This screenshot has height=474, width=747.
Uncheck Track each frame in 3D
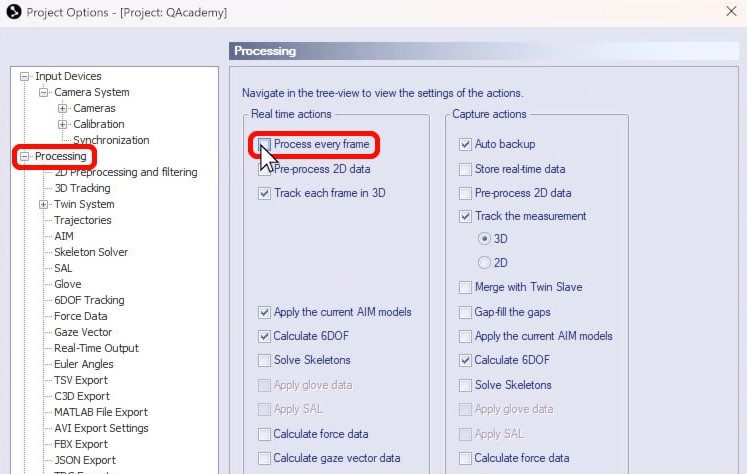pos(265,193)
